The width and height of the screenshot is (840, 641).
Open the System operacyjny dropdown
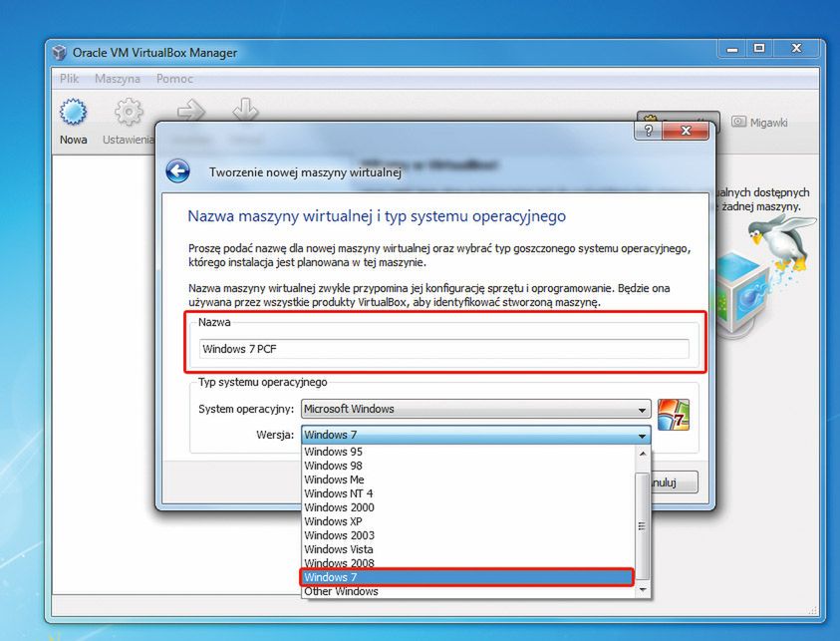pyautogui.click(x=475, y=409)
